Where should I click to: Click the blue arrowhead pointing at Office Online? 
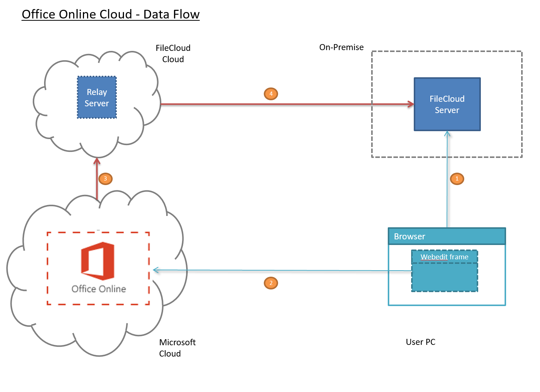(x=156, y=270)
